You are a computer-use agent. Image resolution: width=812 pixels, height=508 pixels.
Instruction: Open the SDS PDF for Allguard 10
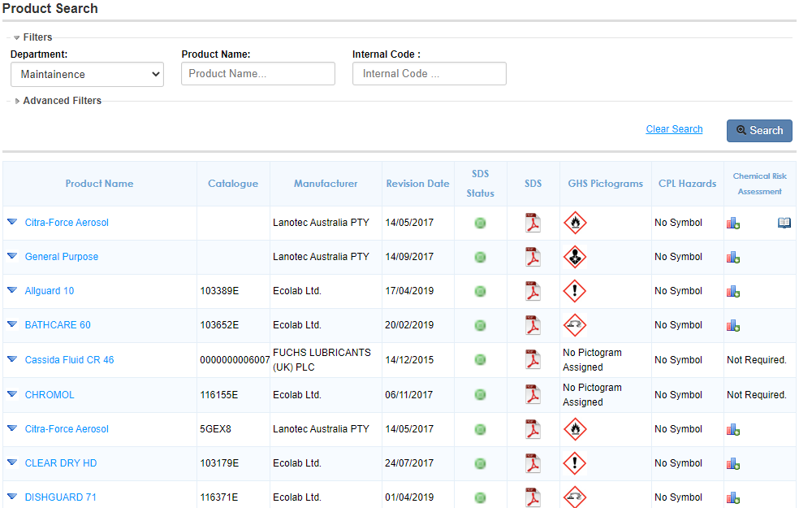point(533,291)
